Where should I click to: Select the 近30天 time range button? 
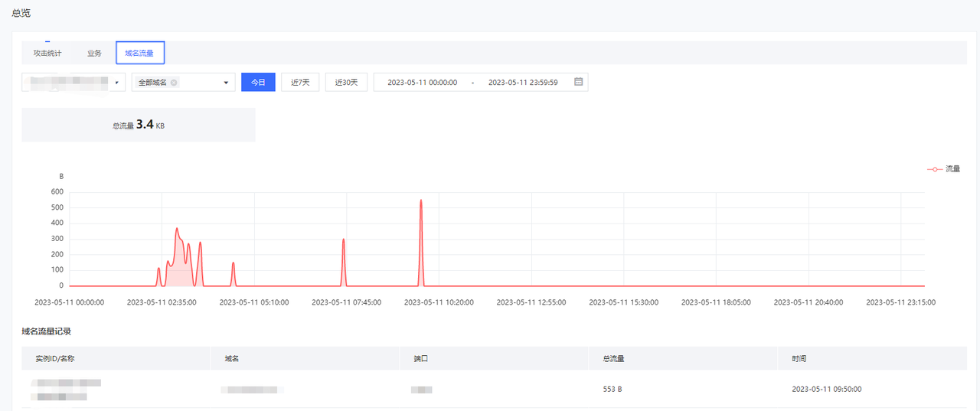coord(346,82)
